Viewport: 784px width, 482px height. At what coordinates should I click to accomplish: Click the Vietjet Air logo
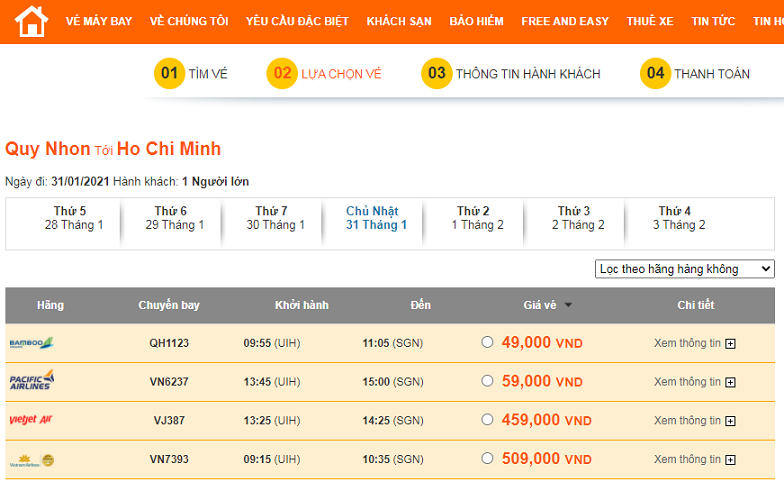click(x=31, y=420)
